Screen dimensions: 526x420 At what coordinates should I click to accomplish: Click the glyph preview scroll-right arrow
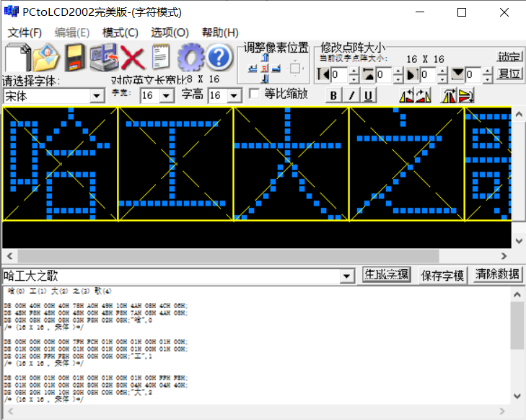pos(504,256)
